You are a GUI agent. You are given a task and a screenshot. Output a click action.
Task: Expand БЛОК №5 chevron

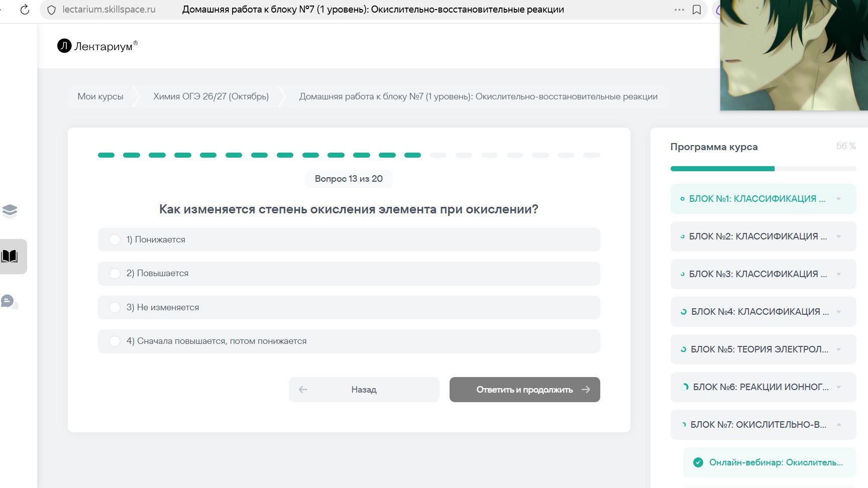839,349
